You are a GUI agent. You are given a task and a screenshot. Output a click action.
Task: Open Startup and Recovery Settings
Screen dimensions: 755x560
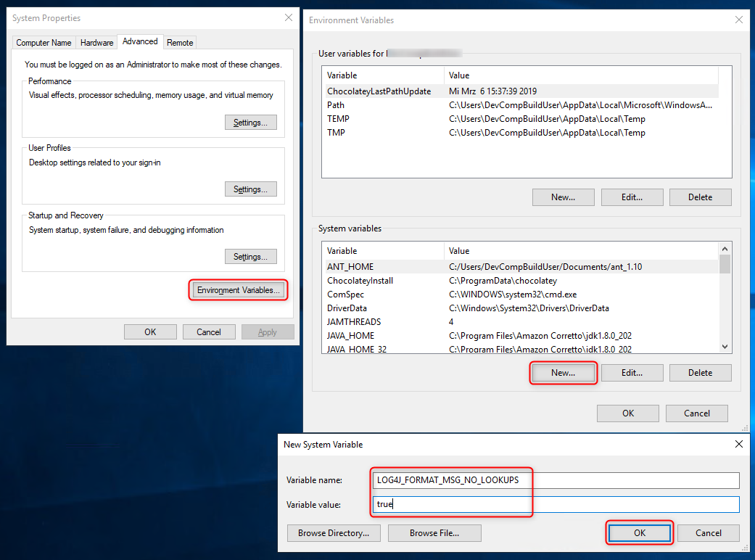coord(250,257)
